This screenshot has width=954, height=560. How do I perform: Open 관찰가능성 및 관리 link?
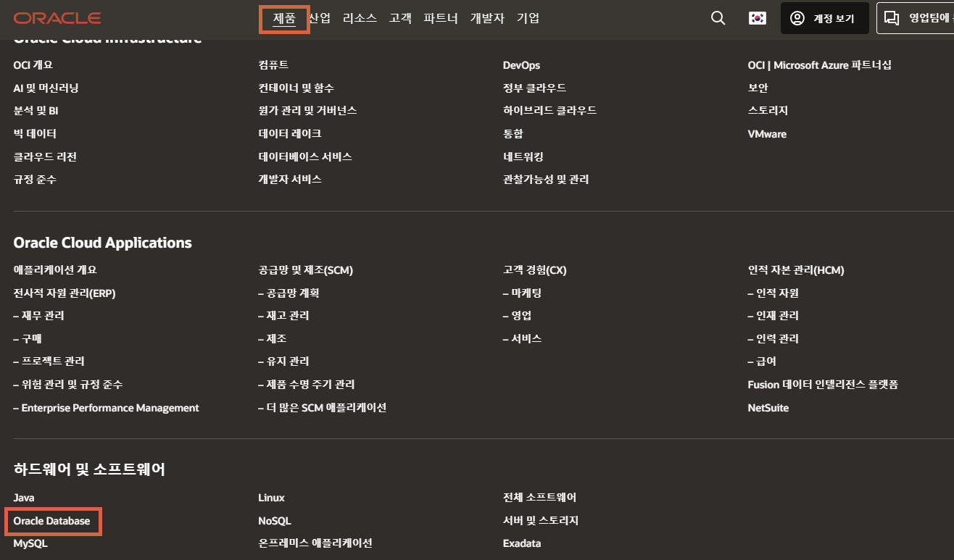546,179
